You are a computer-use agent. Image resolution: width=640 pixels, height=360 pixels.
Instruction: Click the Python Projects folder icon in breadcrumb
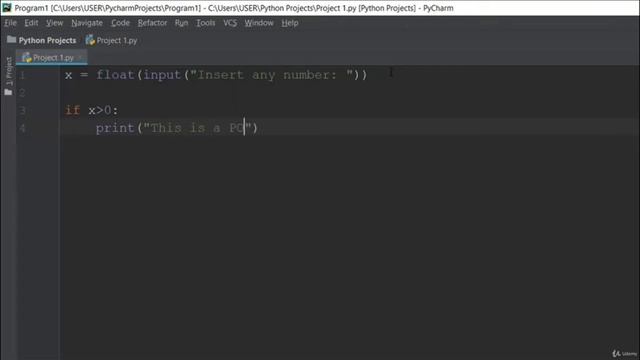[x=11, y=40]
